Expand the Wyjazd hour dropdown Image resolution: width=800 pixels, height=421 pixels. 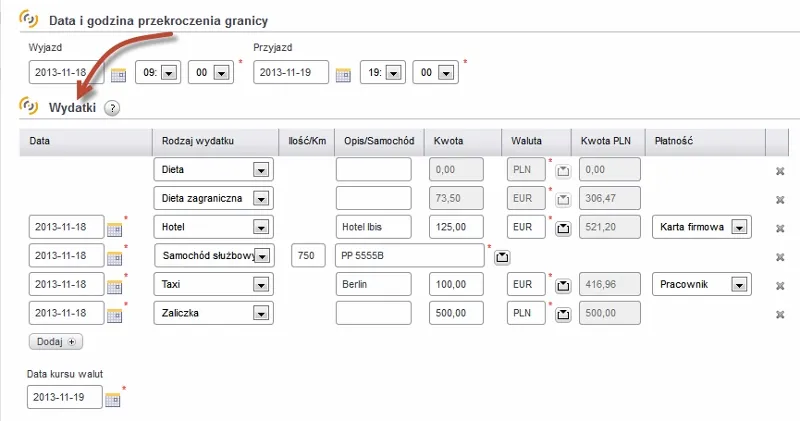(168, 73)
